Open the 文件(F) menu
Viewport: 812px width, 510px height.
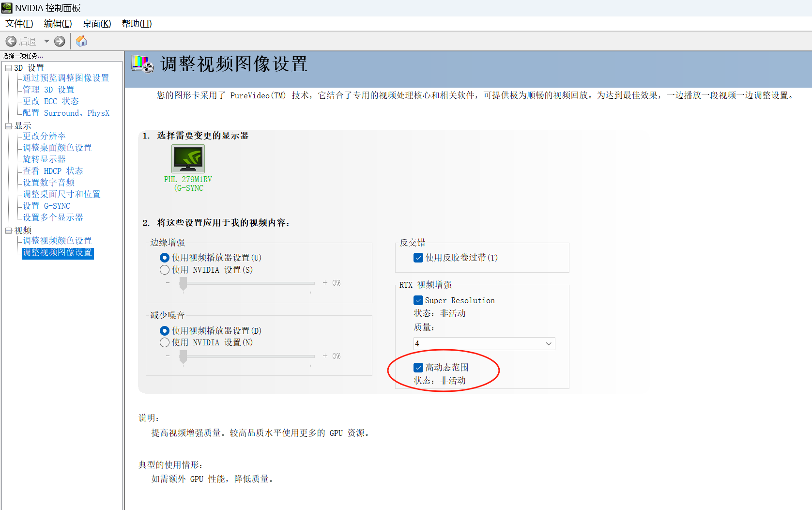(x=19, y=24)
